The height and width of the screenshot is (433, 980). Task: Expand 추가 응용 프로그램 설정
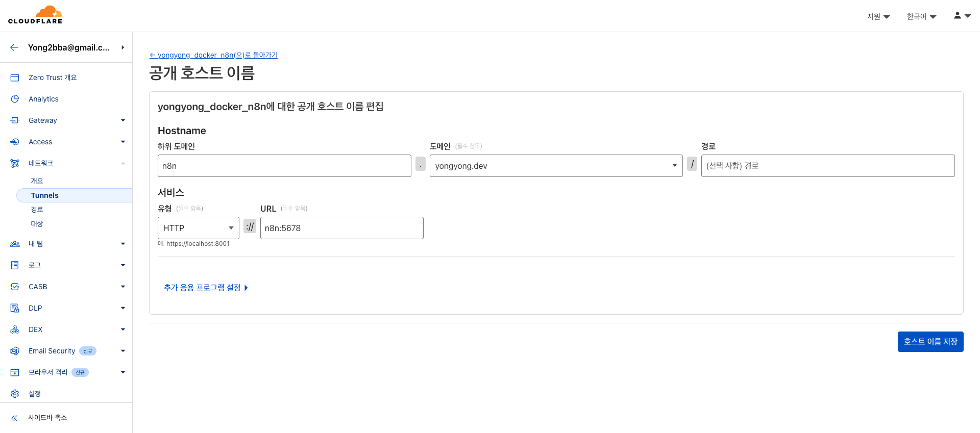coord(206,288)
